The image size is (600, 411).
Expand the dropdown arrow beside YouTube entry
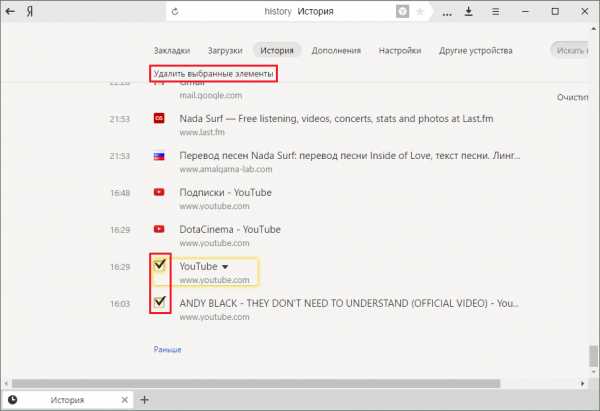pyautogui.click(x=225, y=267)
